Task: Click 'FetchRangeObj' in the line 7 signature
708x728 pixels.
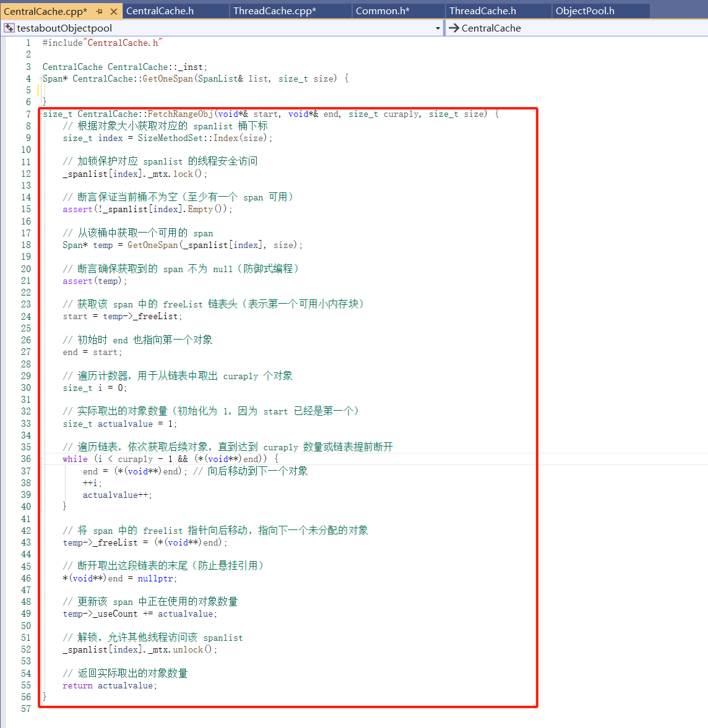Action: [181, 114]
